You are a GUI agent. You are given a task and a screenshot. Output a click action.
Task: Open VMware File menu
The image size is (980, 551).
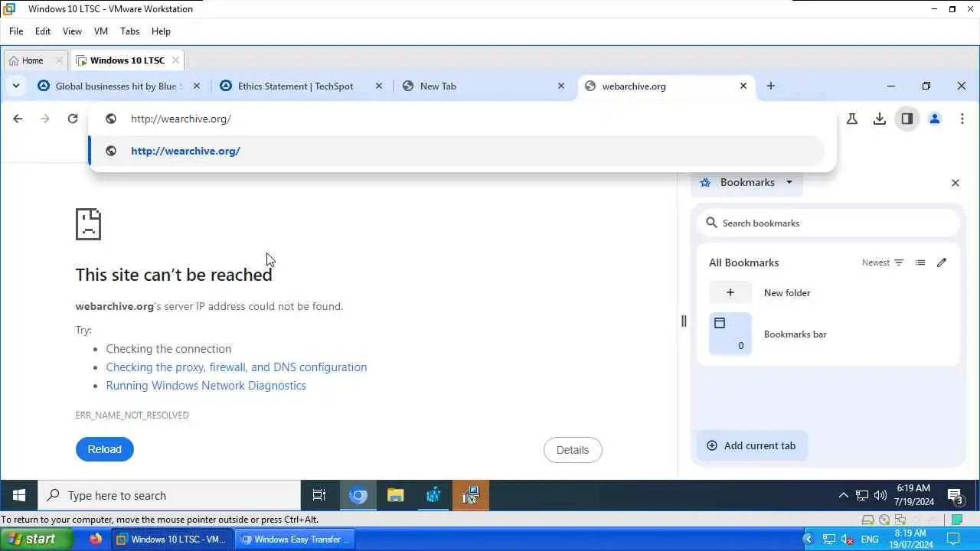[16, 31]
